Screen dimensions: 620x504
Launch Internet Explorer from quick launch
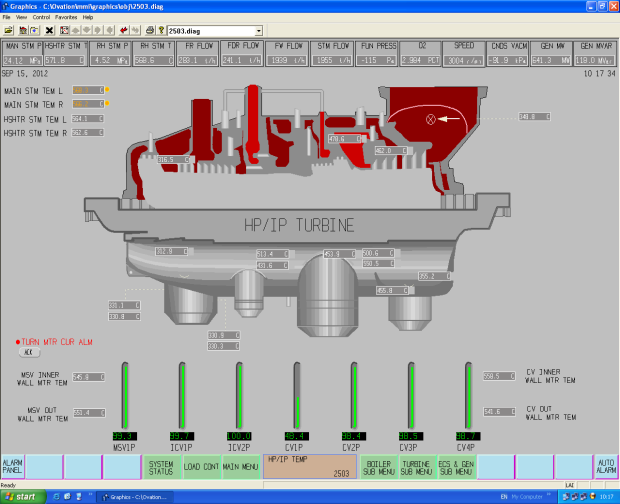pos(56,497)
